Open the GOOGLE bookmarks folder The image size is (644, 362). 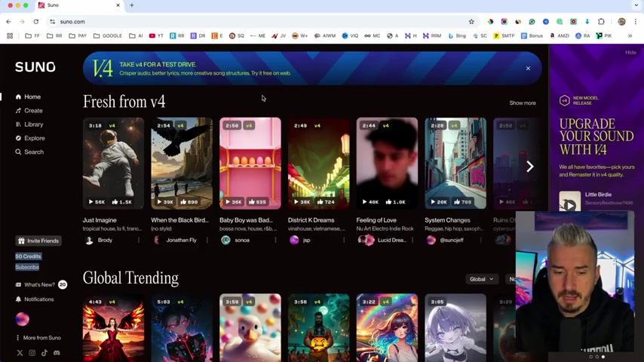click(x=108, y=35)
